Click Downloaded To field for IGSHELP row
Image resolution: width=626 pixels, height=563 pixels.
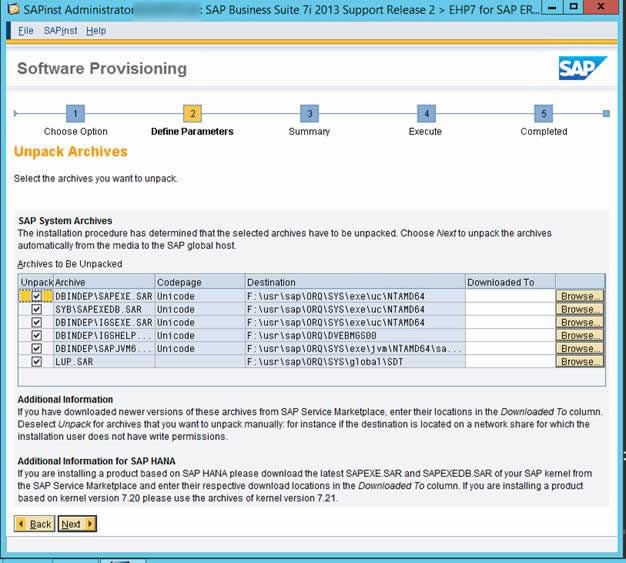pos(510,335)
